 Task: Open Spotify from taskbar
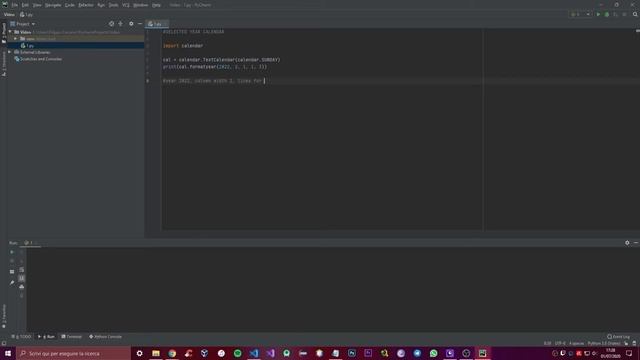pyautogui.click(x=238, y=353)
